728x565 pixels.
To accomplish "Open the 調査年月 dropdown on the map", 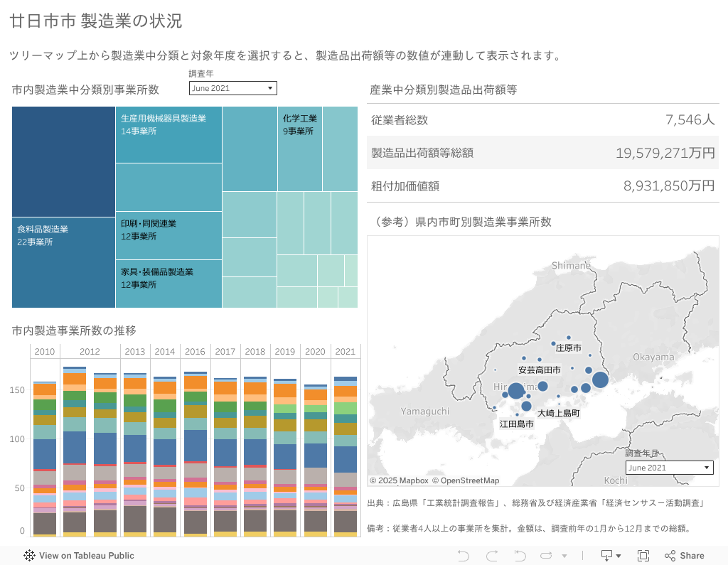I will click(x=669, y=468).
